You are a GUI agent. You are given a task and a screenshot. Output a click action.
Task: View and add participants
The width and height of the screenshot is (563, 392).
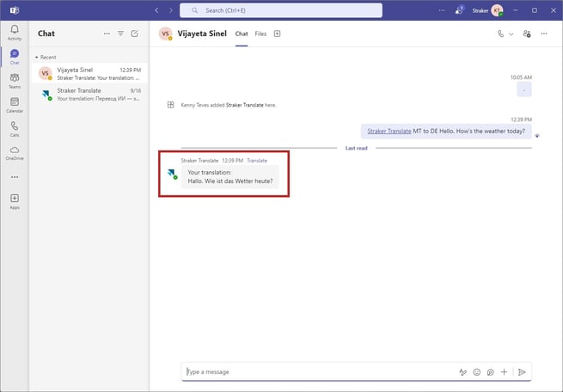(x=527, y=34)
